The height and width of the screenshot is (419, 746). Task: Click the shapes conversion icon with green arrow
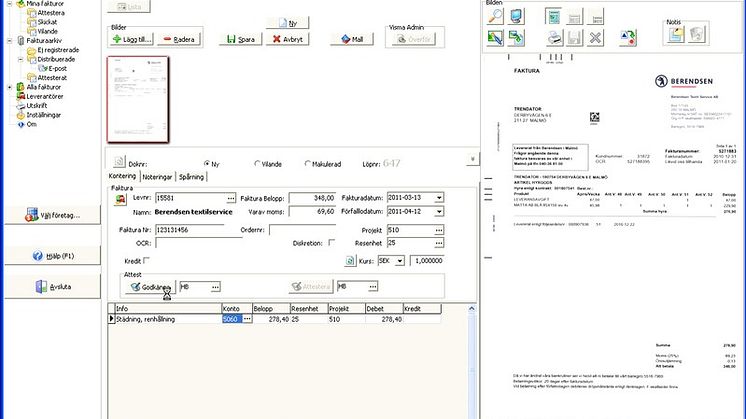coord(628,38)
